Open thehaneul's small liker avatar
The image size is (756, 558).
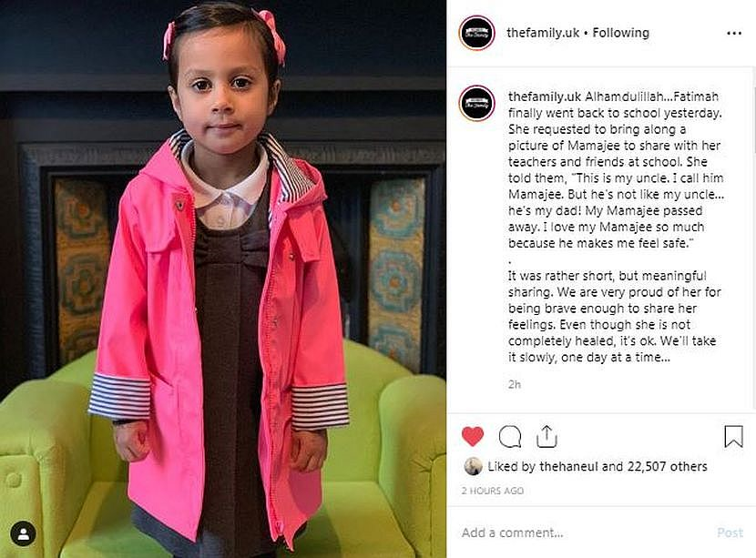pyautogui.click(x=473, y=466)
